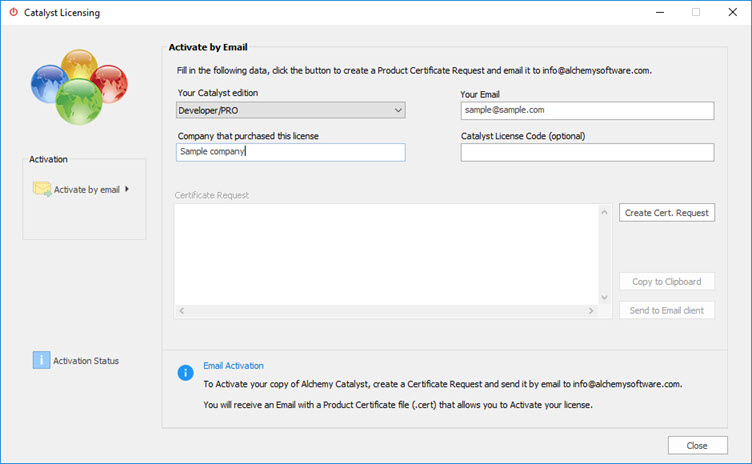This screenshot has height=464, width=752.
Task: Focus the Your Email input field
Action: 587,110
